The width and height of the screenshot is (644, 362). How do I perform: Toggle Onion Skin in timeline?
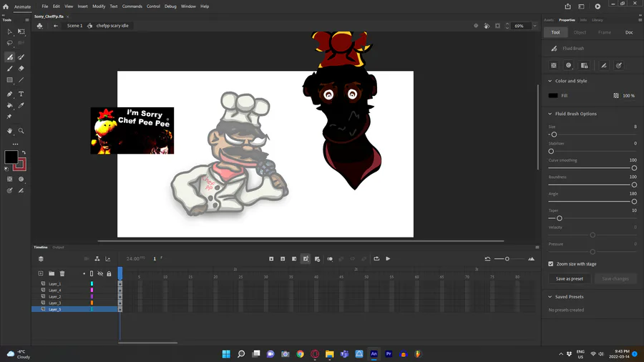click(329, 258)
